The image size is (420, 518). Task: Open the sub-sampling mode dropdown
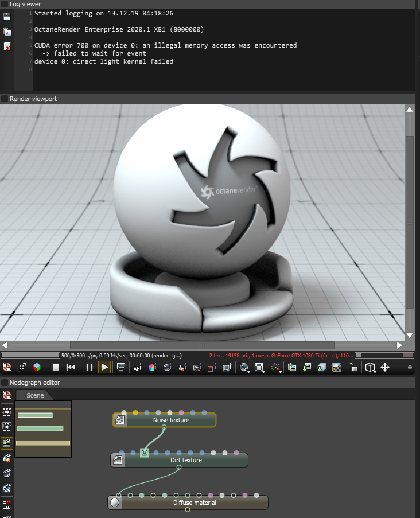pos(259,368)
